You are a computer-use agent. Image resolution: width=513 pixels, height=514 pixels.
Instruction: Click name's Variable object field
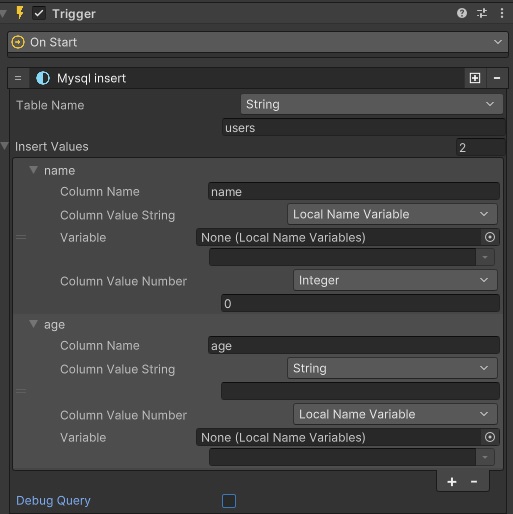point(338,237)
